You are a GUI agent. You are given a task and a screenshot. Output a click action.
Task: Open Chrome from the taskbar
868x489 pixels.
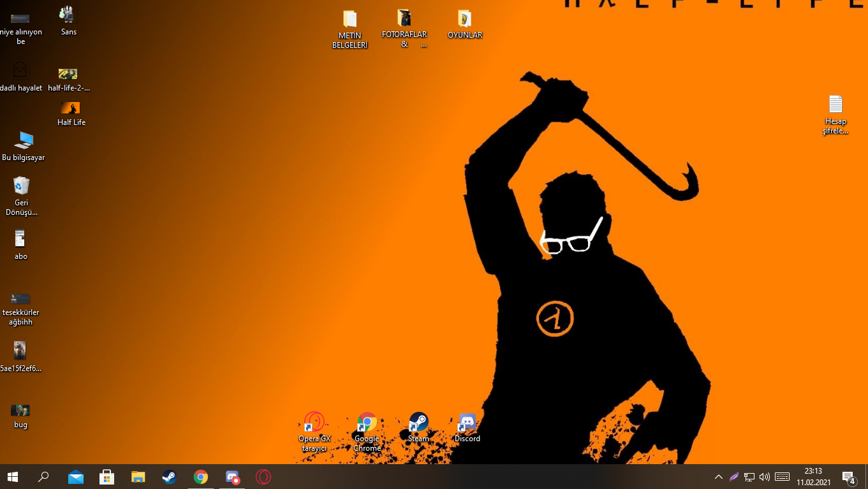point(201,477)
